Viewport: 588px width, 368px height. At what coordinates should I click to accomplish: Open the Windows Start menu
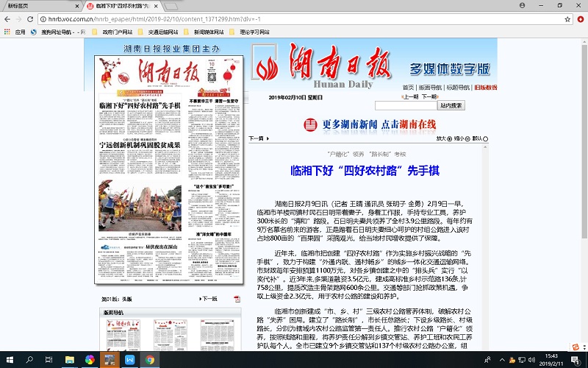click(10, 360)
